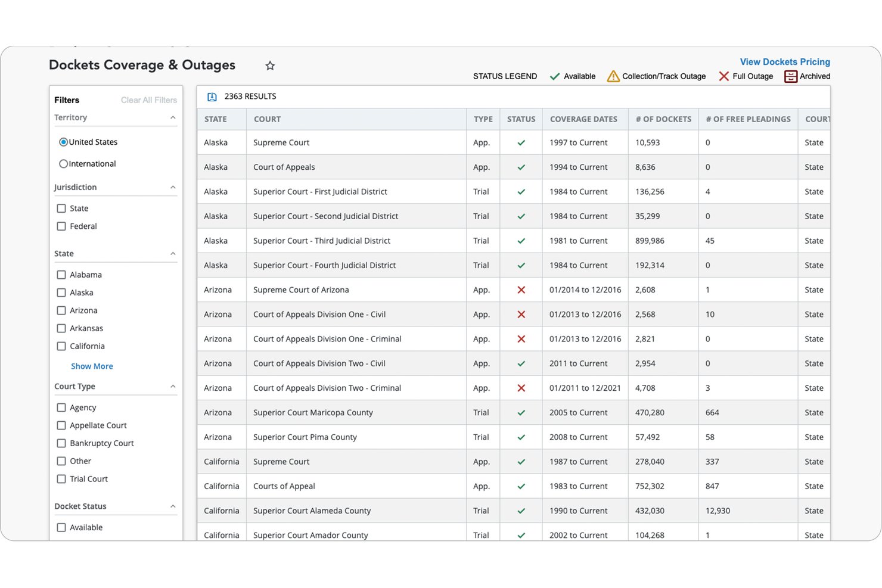Click the Collection/Track Outage warning icon in legend
Viewport: 882px width, 588px height.
point(613,76)
